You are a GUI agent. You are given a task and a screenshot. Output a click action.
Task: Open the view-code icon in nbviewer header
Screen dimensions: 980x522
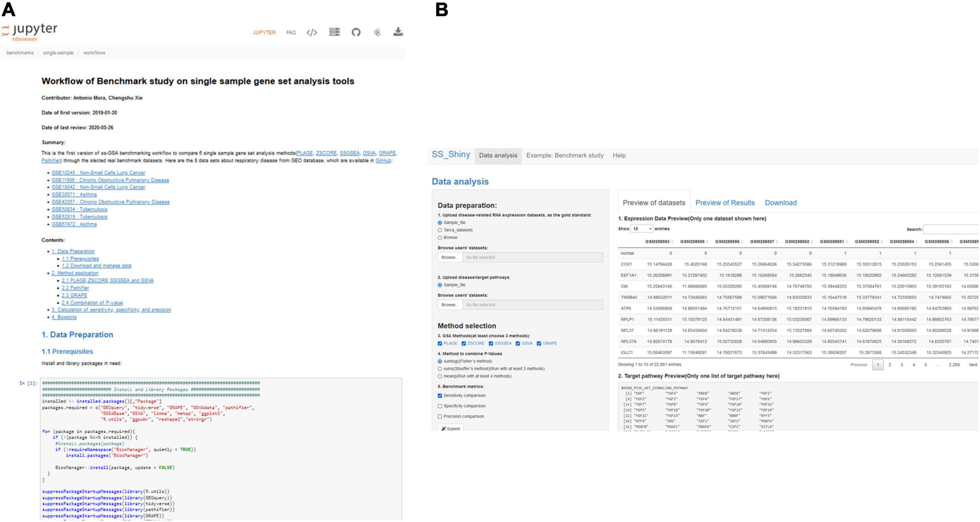[312, 32]
